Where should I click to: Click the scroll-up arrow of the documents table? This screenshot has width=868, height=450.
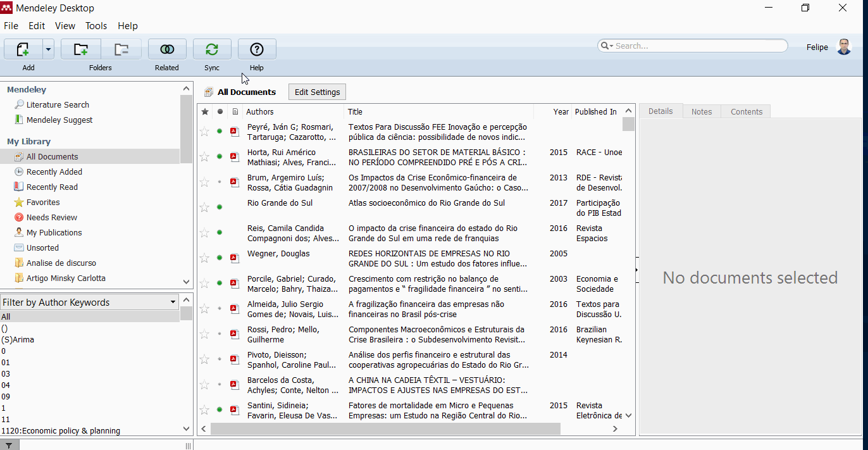(x=628, y=111)
